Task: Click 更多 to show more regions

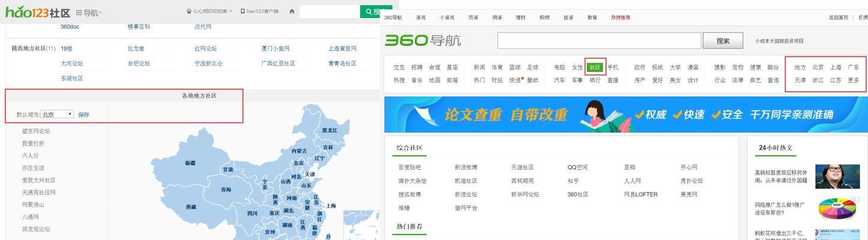Action: 854,80
